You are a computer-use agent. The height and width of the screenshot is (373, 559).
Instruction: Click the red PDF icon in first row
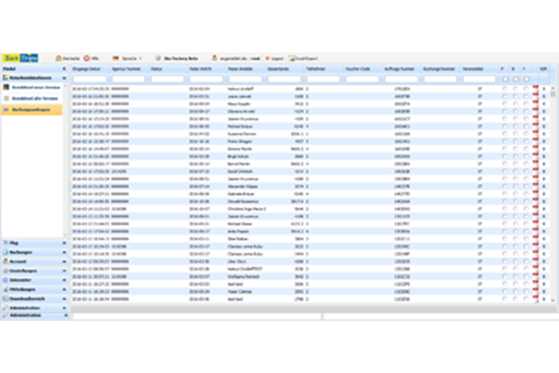point(535,88)
